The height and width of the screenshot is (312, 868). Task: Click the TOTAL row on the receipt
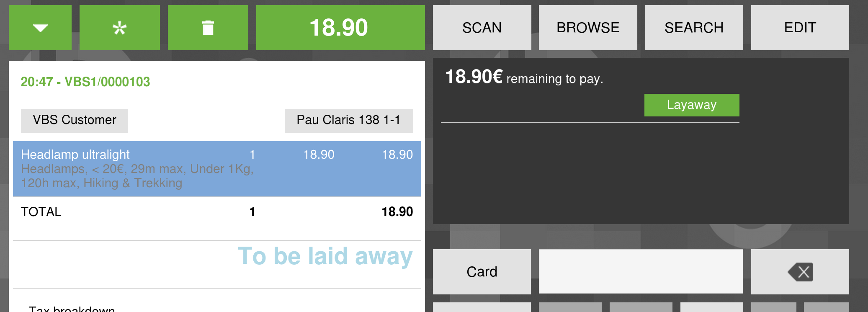pos(217,212)
